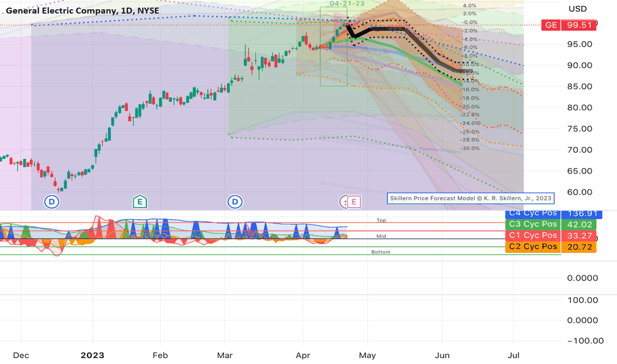Click the Skillern Price Forecast Model label
Screen dimensions: 617x364
(471, 199)
